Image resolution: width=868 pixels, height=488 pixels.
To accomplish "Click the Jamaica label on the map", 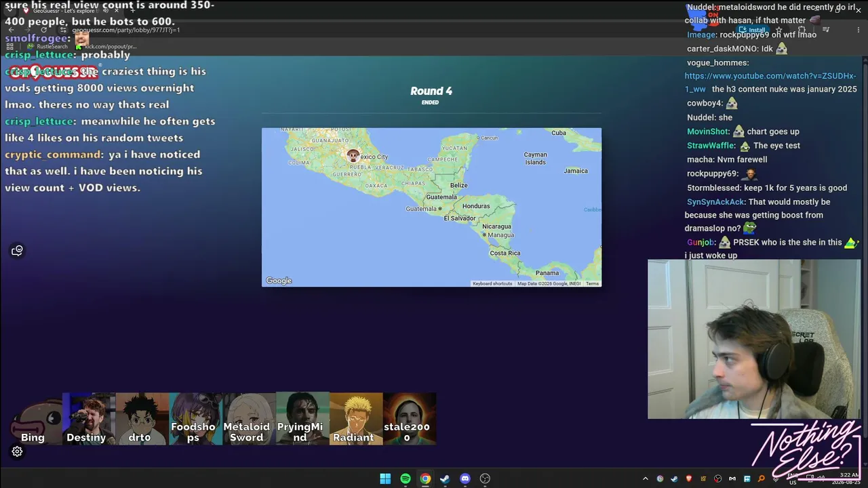I will coord(576,171).
